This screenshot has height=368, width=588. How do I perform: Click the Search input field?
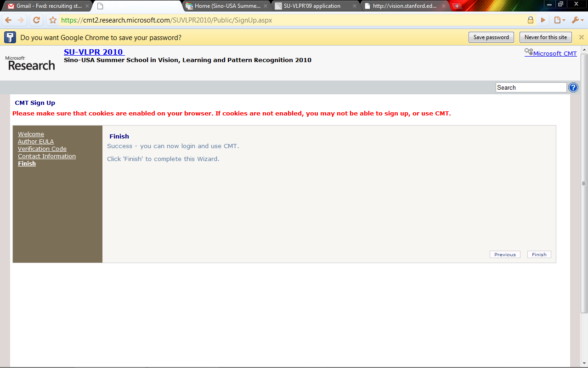531,87
